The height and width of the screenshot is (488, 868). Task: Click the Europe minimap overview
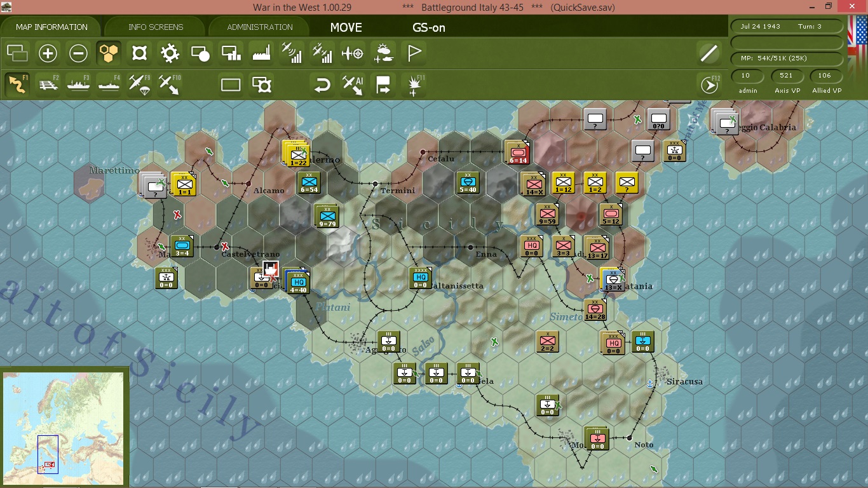64,427
